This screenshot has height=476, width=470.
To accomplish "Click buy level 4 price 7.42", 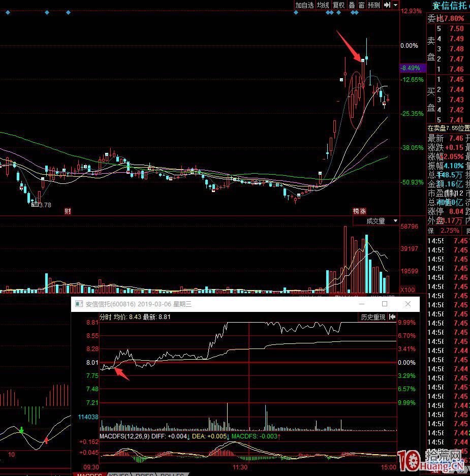I will tap(457, 110).
